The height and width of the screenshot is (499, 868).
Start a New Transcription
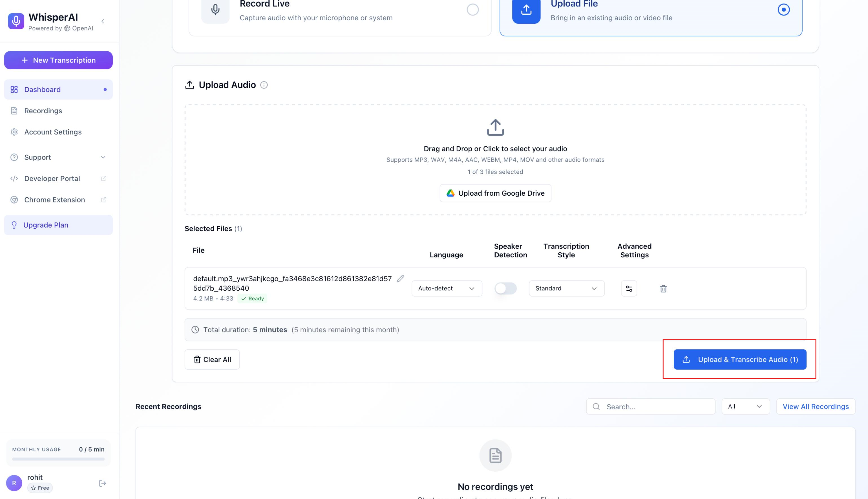tap(58, 60)
